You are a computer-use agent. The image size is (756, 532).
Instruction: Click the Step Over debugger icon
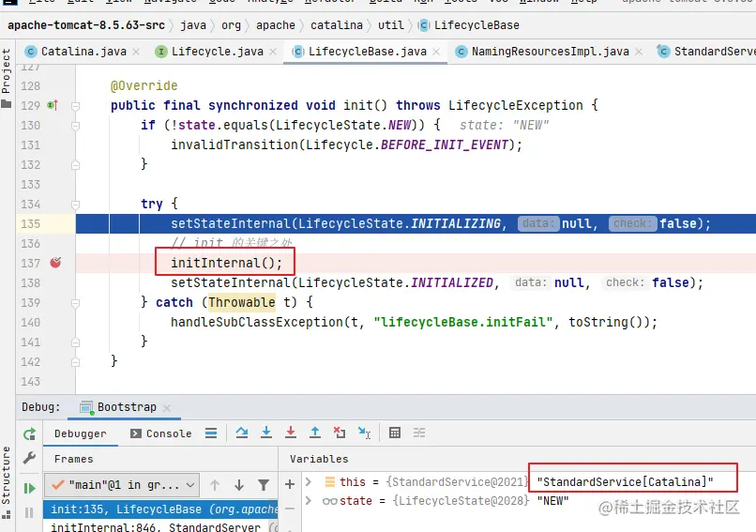pos(242,433)
